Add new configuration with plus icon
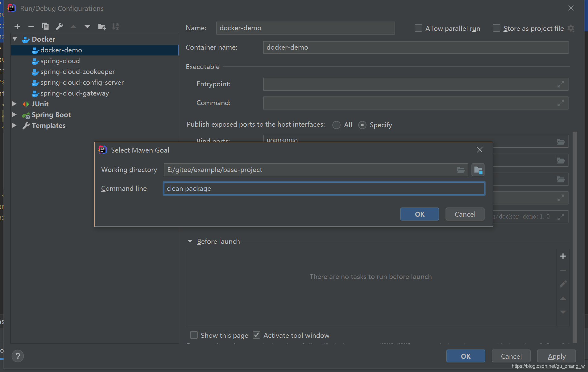 pos(17,27)
